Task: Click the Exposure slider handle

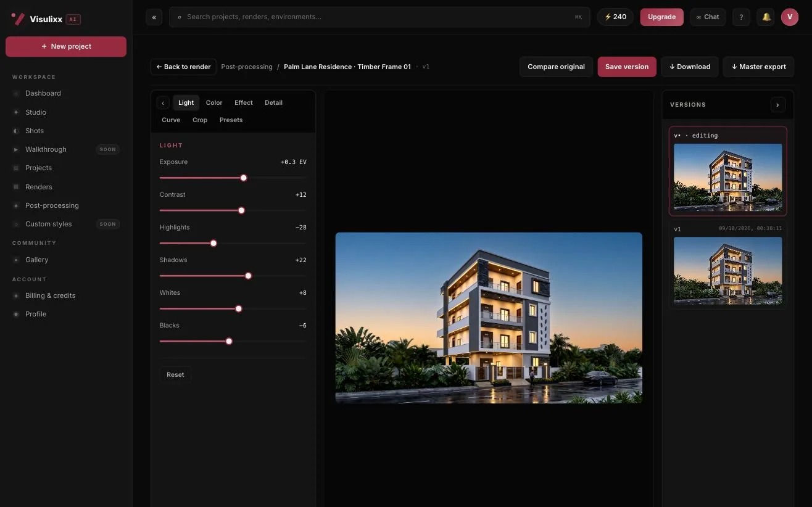Action: point(244,178)
